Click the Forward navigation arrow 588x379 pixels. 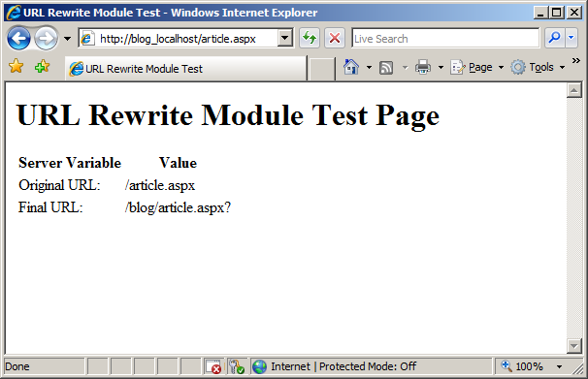pos(47,38)
